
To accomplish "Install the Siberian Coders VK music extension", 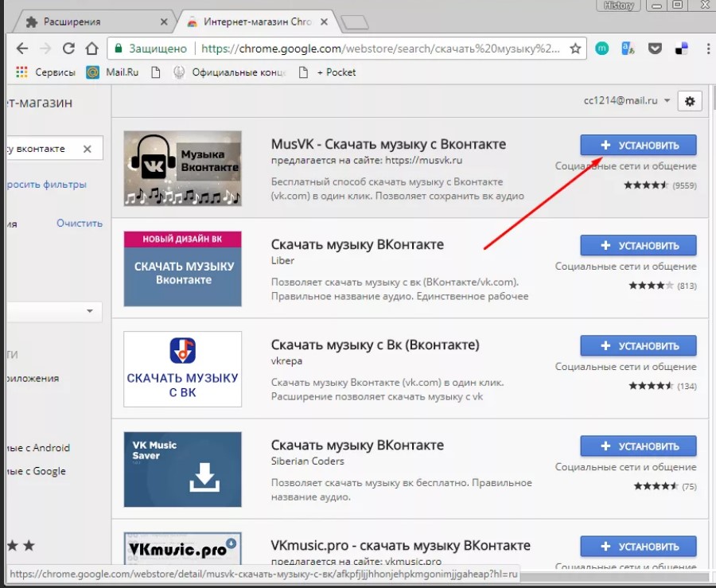I will 638,446.
